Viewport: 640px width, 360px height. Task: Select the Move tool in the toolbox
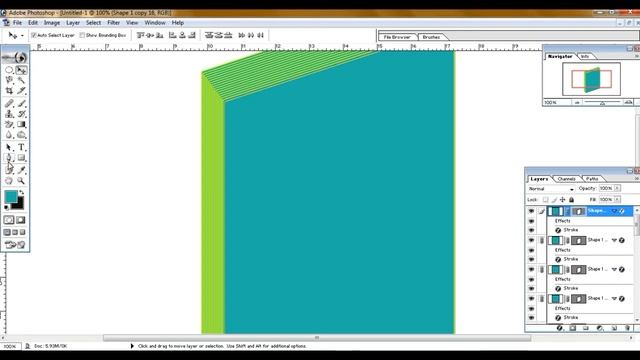pos(21,70)
